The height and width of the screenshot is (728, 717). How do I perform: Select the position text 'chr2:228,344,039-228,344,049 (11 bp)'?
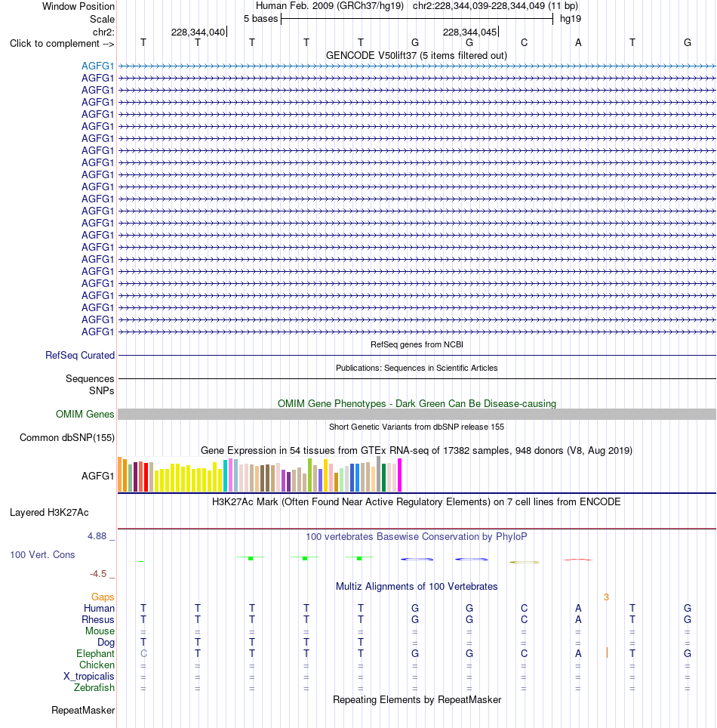coord(495,6)
